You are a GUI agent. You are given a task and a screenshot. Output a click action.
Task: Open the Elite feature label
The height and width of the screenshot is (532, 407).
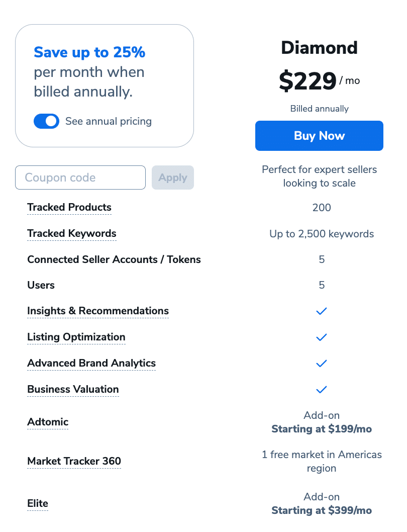tap(38, 503)
